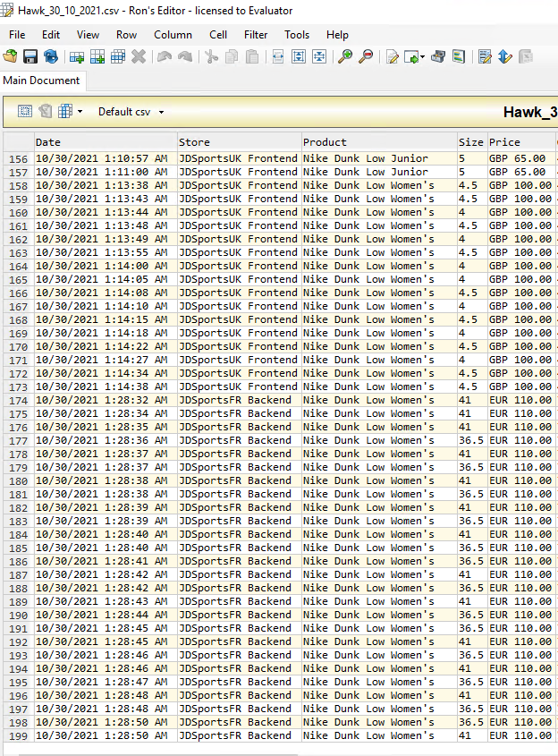Expand the table layout icon dropdown arrow
This screenshot has width=558, height=756.
80,112
